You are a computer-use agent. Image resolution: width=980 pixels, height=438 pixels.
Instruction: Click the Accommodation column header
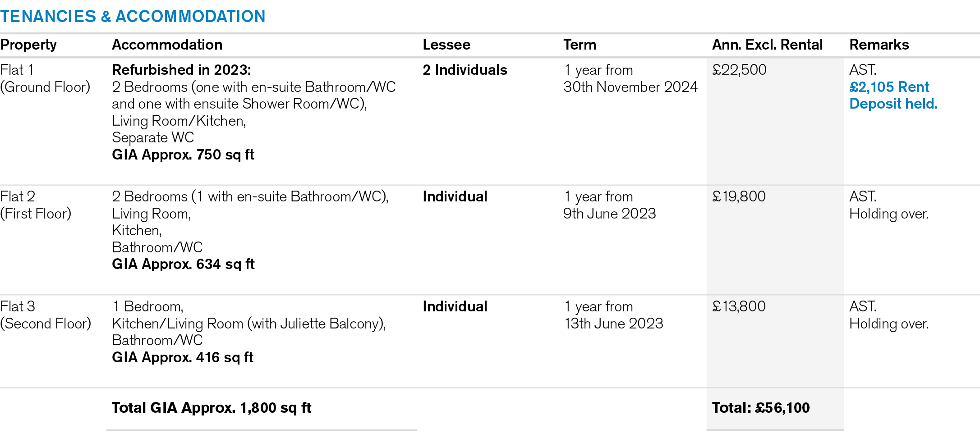(167, 45)
